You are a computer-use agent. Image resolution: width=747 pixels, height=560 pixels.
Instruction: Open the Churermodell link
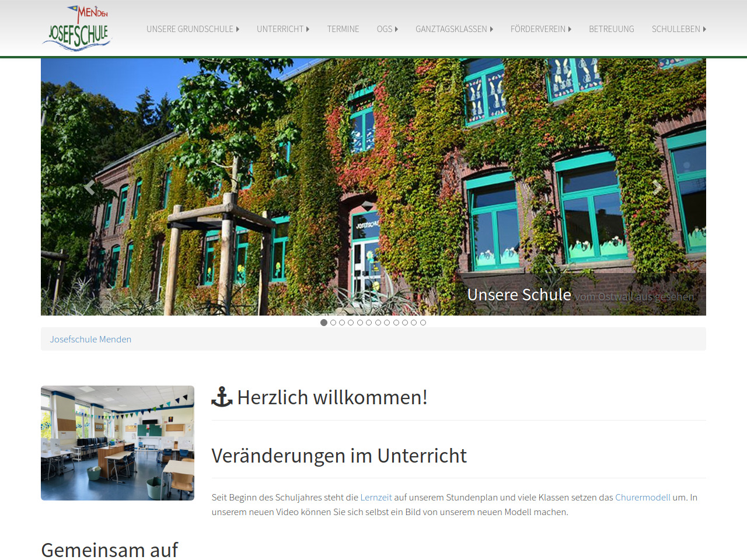tap(643, 498)
